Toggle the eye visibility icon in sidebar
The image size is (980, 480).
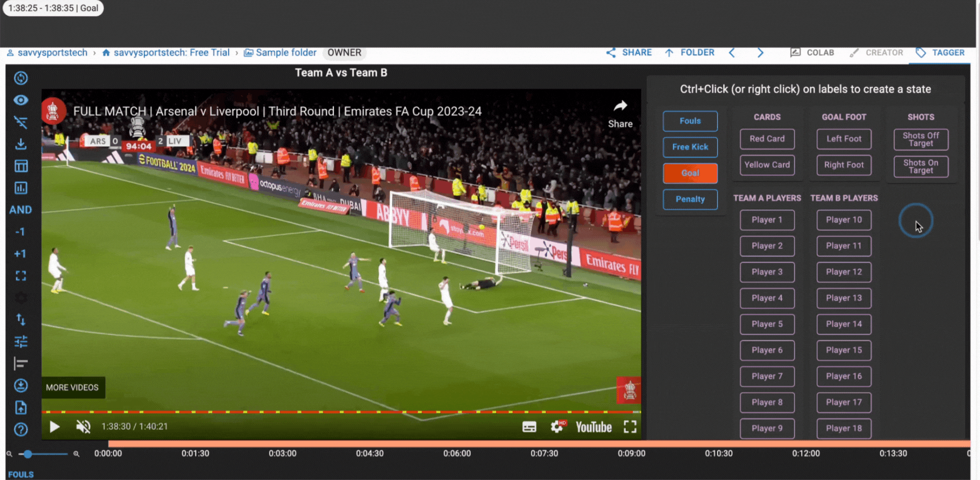point(21,100)
